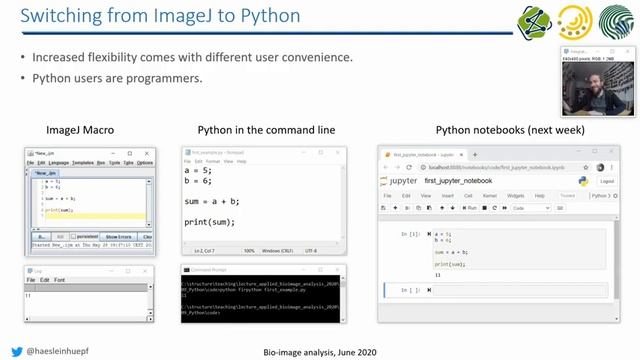Open the Jupyter Kernel menu
This screenshot has width=640, height=360.
click(x=490, y=196)
